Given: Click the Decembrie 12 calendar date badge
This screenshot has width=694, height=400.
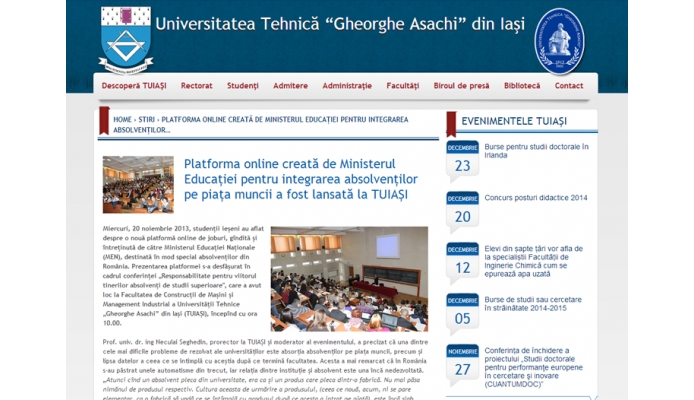Looking at the screenshot, I should click(463, 262).
